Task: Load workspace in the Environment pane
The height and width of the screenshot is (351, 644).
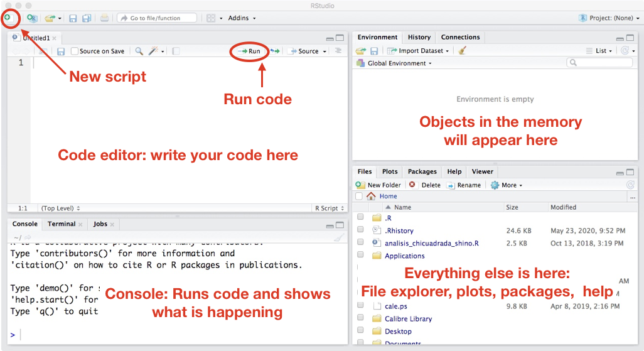Action: 361,51
